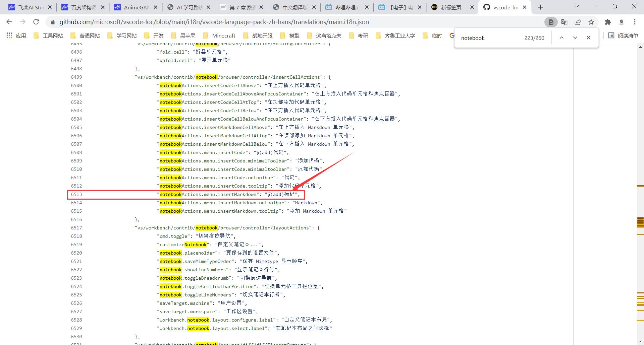Viewport: 644px width, 345px height.
Task: Open the Chrome extensions puzzle icon
Action: [608, 22]
